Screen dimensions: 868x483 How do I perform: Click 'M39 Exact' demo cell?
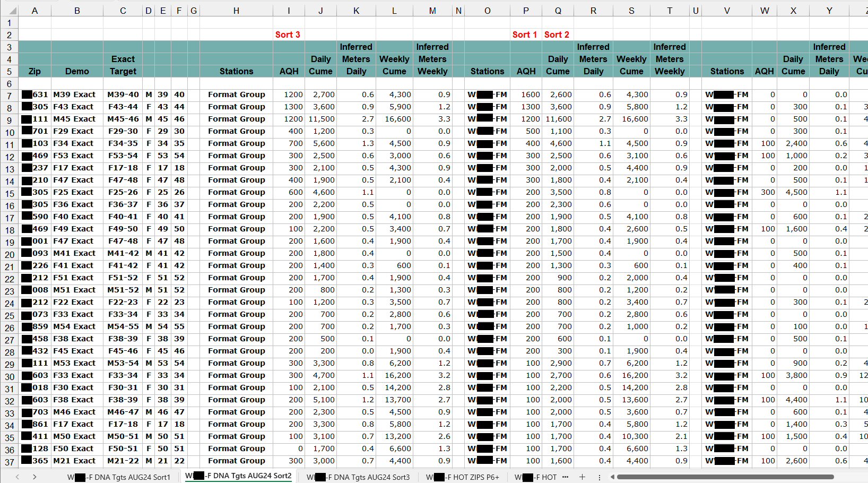pyautogui.click(x=77, y=94)
